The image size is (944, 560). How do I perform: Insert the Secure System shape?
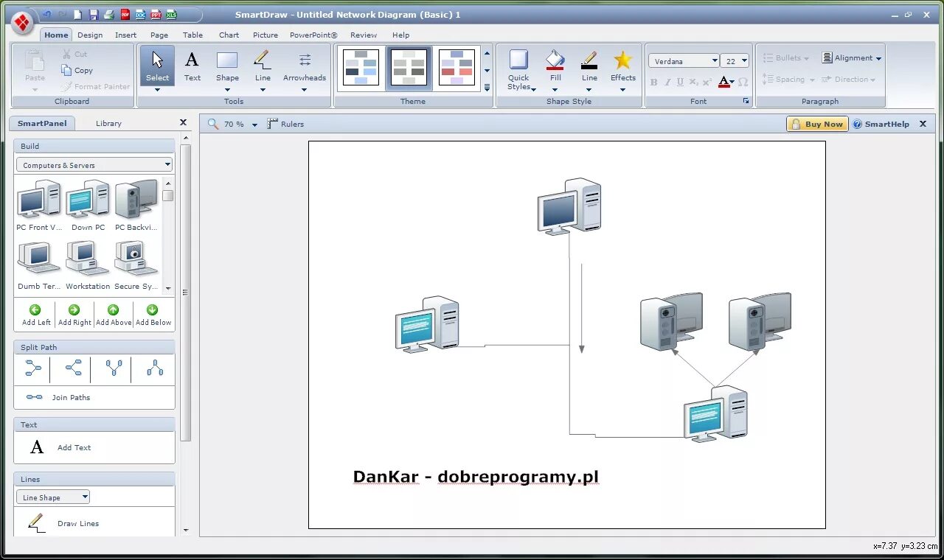tap(136, 265)
